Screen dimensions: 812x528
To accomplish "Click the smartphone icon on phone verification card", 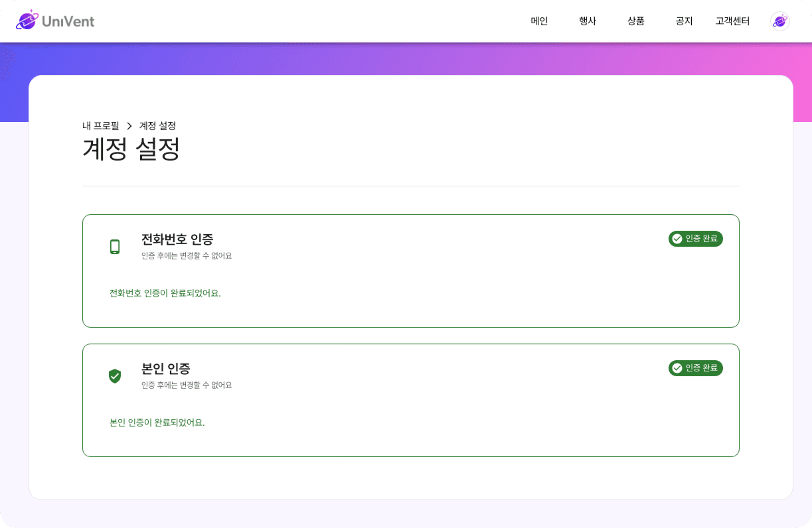I will pyautogui.click(x=115, y=245).
